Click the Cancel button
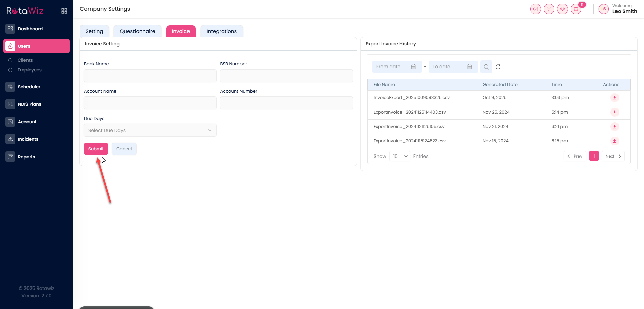This screenshot has width=644, height=309. click(x=124, y=149)
